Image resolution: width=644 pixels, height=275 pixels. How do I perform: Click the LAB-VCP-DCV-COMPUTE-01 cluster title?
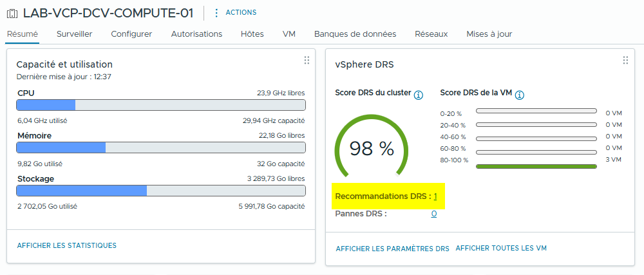108,13
